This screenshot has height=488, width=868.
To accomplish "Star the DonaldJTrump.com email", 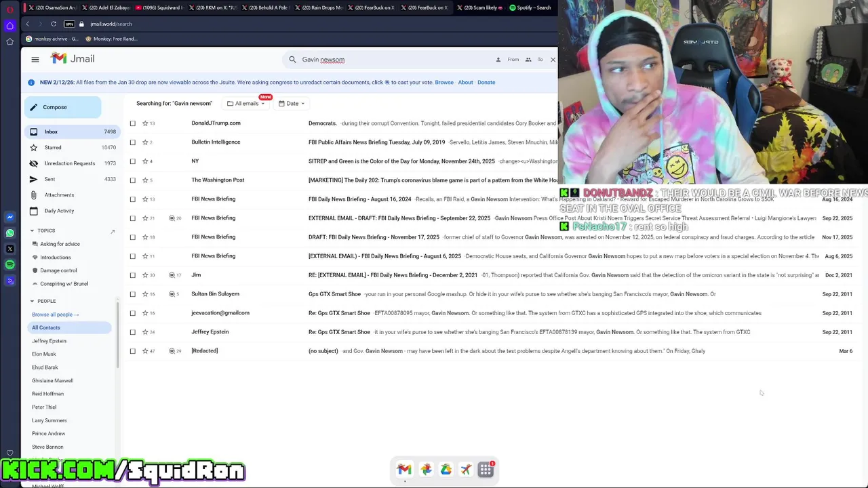I will coord(145,123).
